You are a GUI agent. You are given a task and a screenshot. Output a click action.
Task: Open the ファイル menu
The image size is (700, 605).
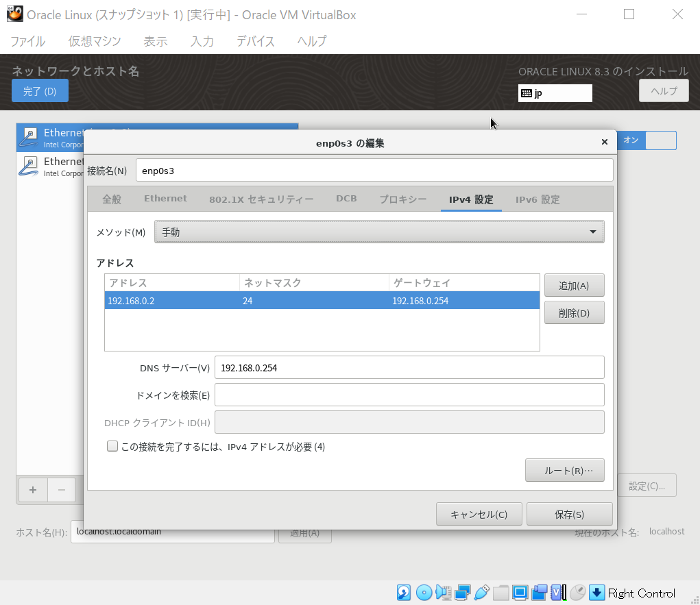point(27,42)
